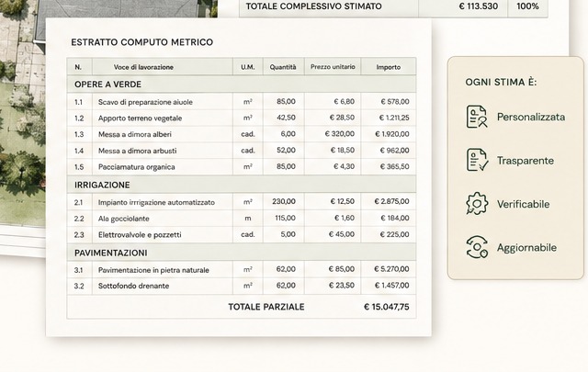Click the 100% percentage cell

pos(527,6)
